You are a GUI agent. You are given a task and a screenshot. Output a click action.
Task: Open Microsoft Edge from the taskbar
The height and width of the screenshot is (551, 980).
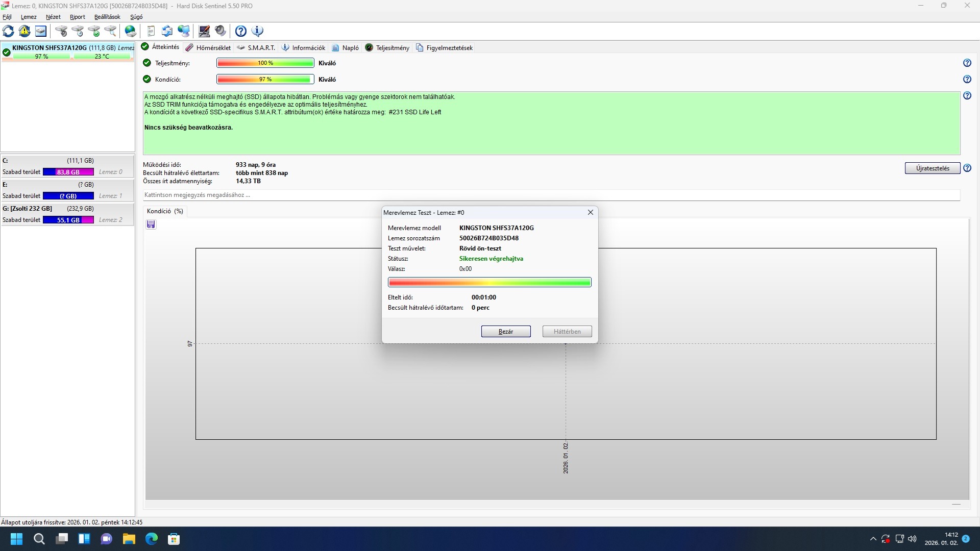point(152,539)
